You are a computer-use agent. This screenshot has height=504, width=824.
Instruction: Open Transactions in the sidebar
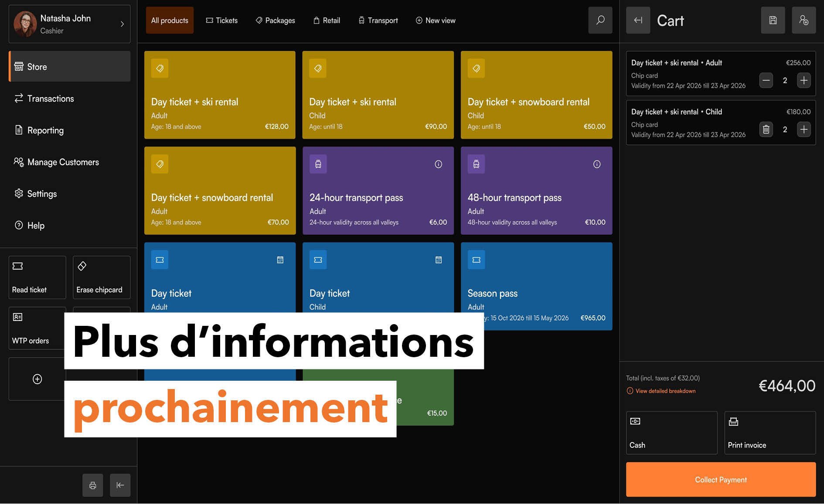[51, 99]
